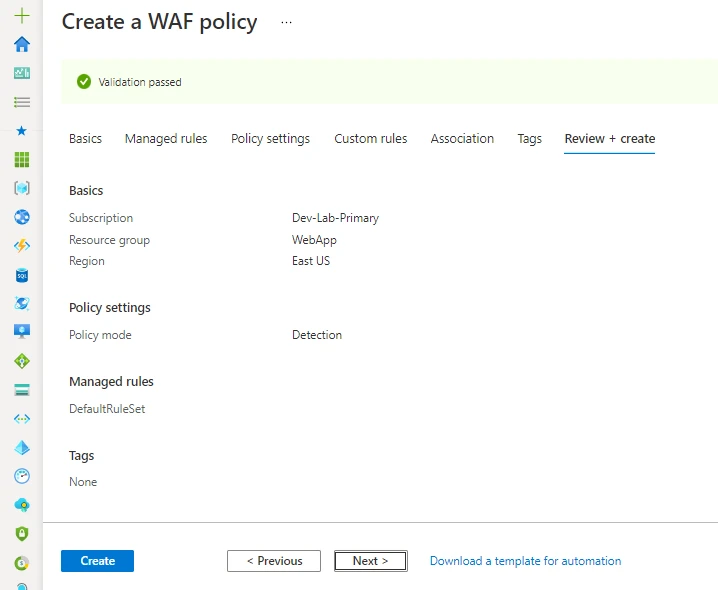
Task: Open Virtual networks icon in sidebar
Action: click(x=22, y=419)
